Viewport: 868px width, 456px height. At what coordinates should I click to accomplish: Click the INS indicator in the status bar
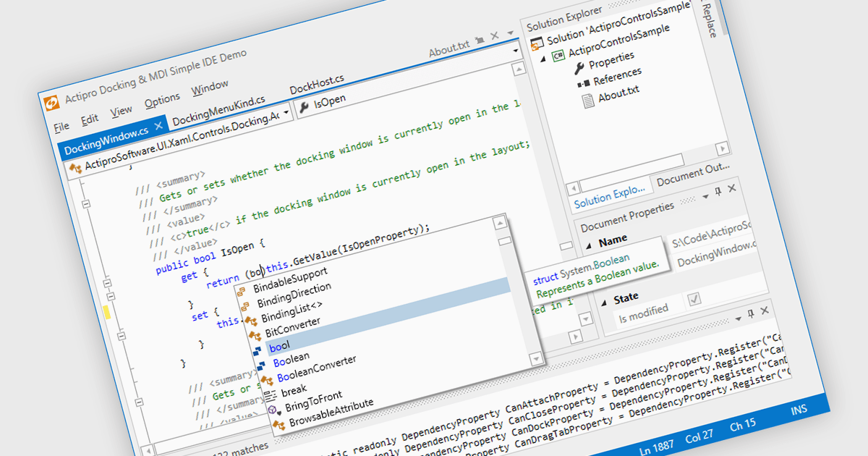click(x=799, y=410)
